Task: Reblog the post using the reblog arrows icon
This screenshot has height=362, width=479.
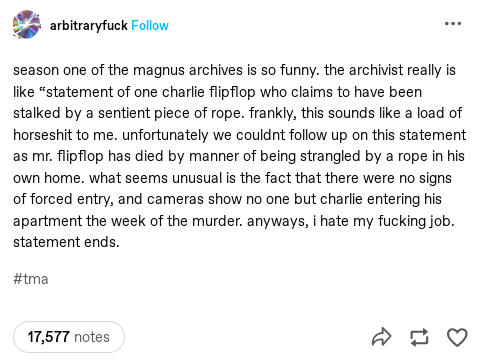Action: (x=419, y=337)
